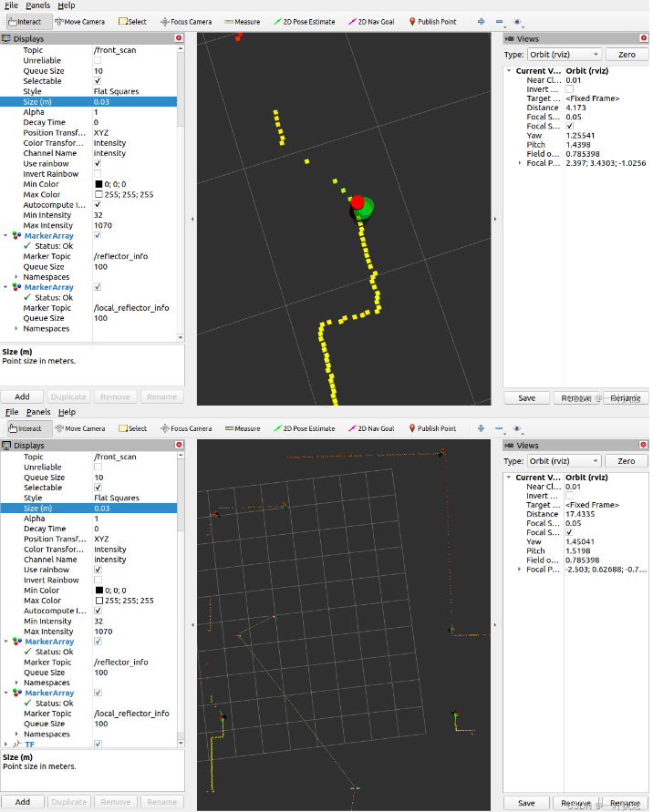Activate Measure tool in top window

[x=243, y=22]
